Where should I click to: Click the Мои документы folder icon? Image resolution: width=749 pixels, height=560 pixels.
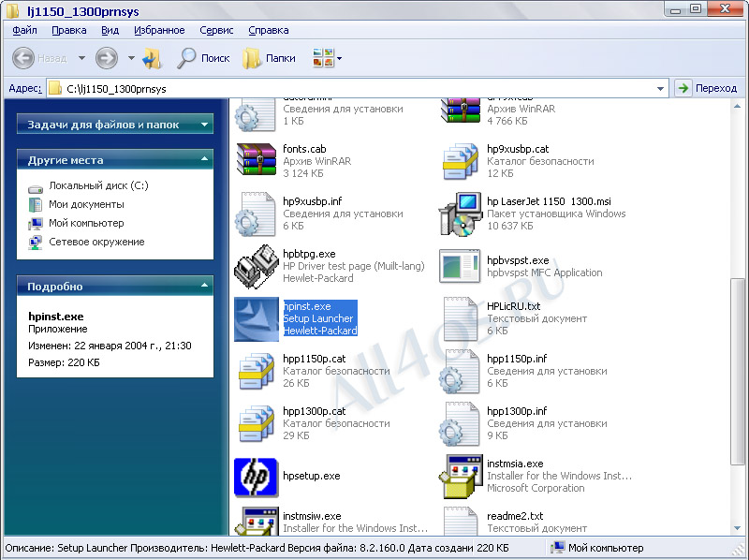[36, 204]
